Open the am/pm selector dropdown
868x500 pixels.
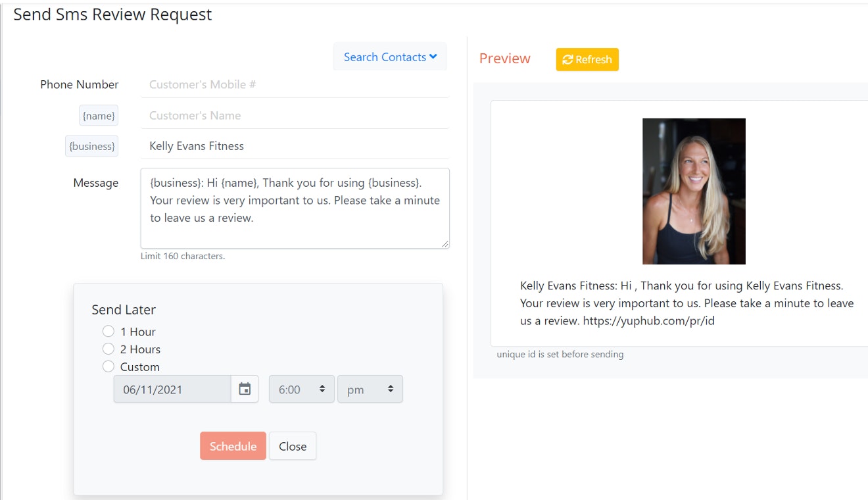point(370,389)
